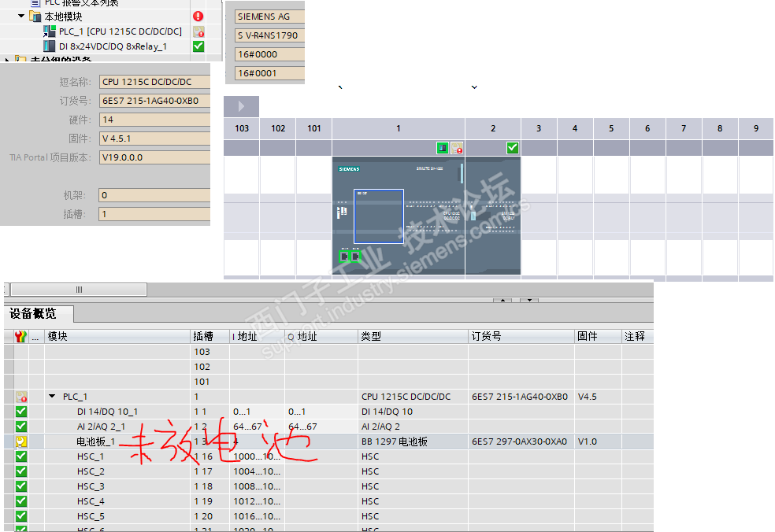Click status checkmark of HSC_4 row
The width and height of the screenshot is (775, 532).
tap(21, 501)
